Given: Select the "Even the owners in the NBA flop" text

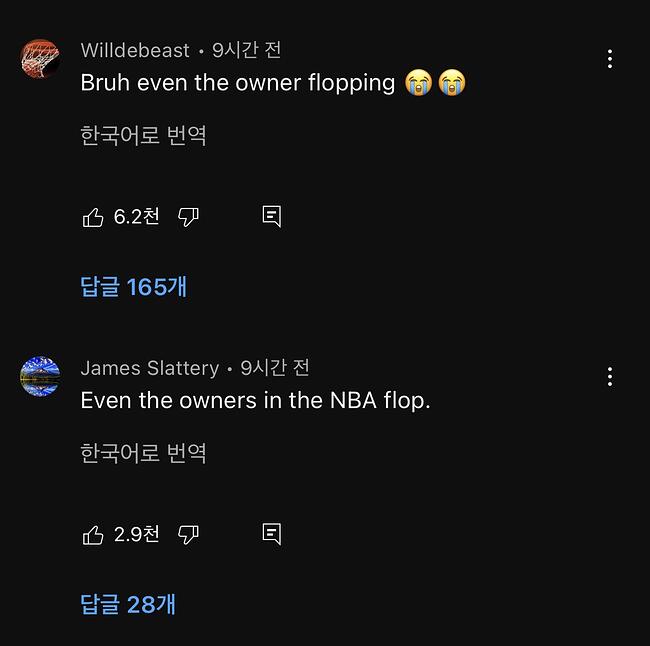Looking at the screenshot, I should point(255,401).
